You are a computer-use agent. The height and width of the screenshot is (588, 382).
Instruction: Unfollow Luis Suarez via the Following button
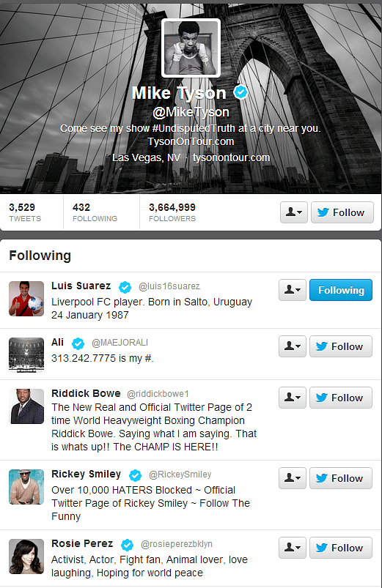[x=341, y=290]
